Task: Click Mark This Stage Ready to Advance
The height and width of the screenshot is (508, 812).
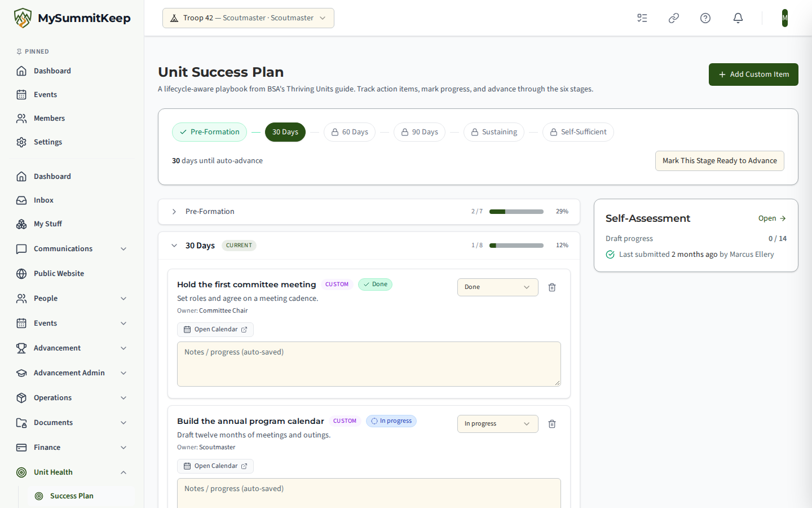Action: pos(720,161)
